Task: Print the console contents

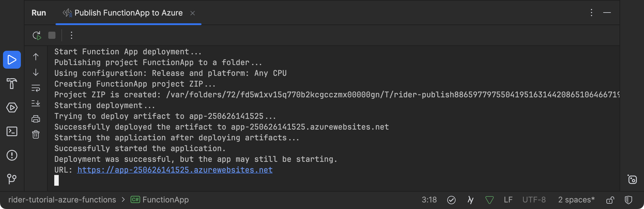Action: coord(36,119)
